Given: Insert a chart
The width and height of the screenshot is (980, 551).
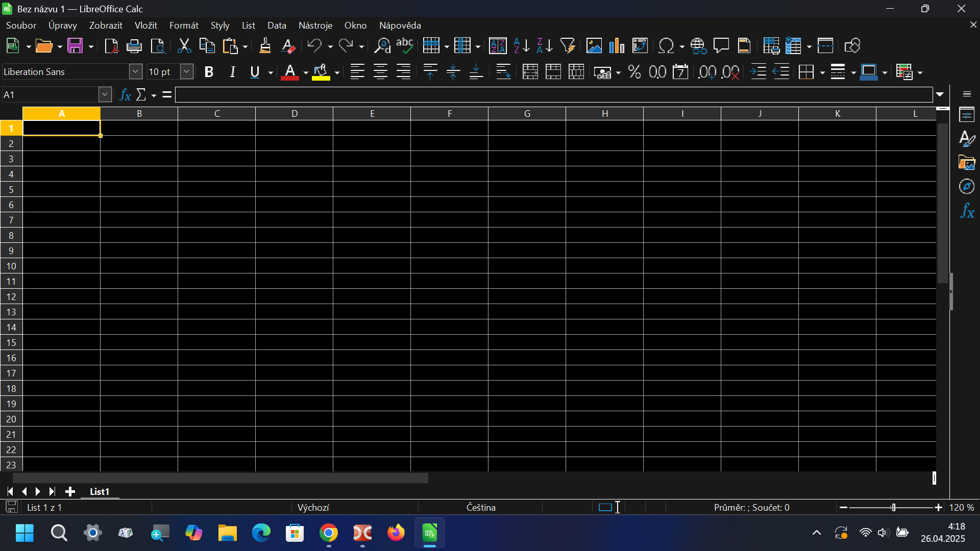Looking at the screenshot, I should 617,46.
